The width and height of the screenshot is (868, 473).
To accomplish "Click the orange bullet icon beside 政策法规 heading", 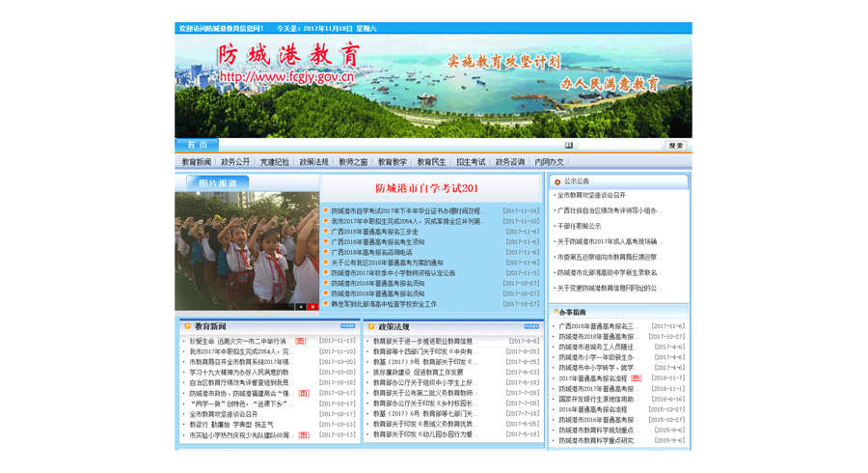I will 370,327.
